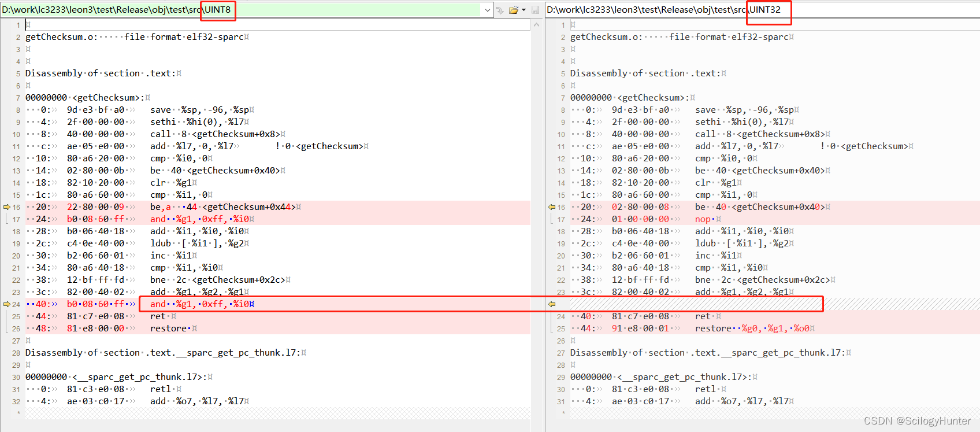Image resolution: width=980 pixels, height=432 pixels.
Task: Click right pane '00000000 <getChecksum>:' line
Action: tap(633, 98)
